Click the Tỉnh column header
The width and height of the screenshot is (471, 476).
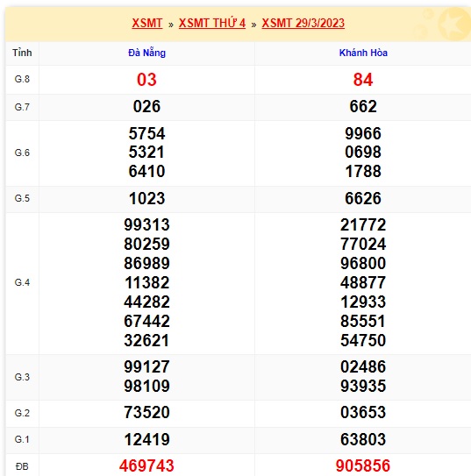(x=22, y=53)
